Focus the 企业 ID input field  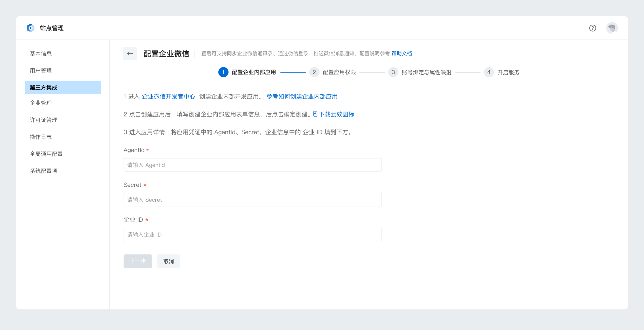tap(252, 234)
